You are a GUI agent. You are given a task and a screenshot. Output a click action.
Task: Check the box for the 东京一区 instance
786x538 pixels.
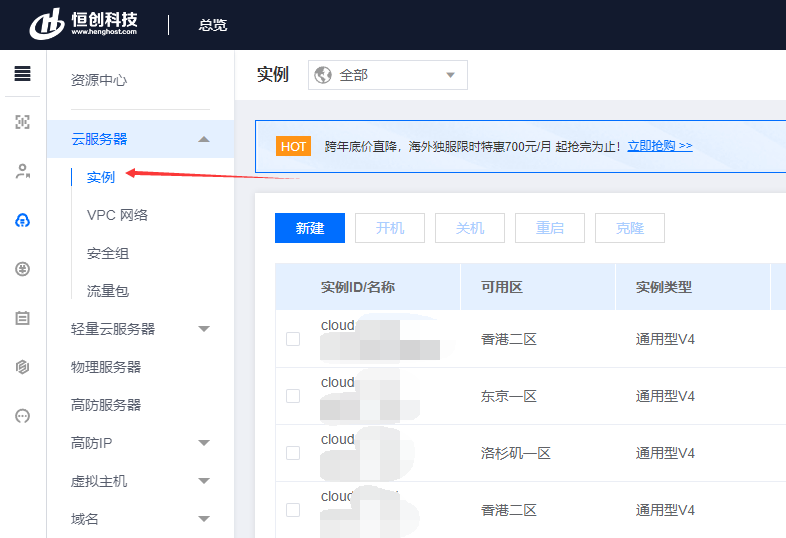click(x=293, y=396)
